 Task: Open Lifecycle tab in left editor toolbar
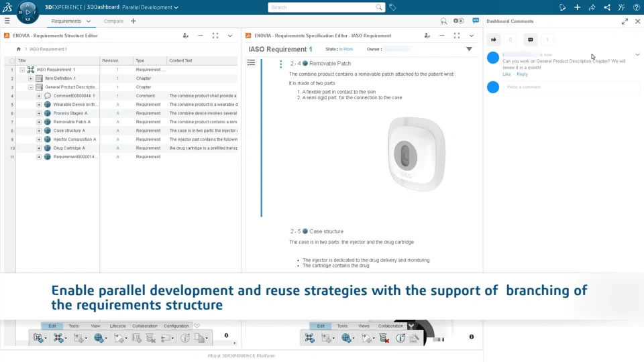117,326
